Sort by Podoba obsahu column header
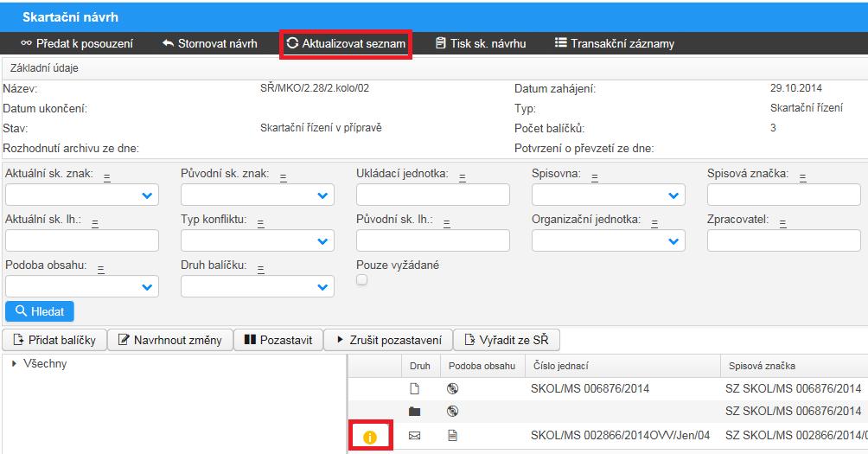Viewport: 868px width, 454px height. (482, 366)
